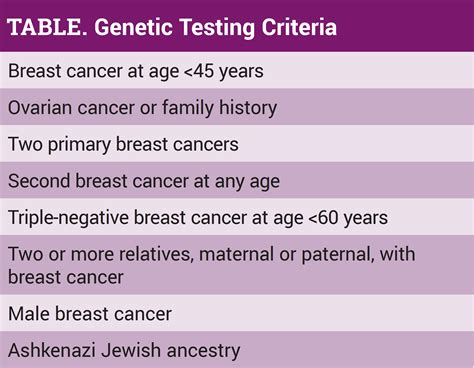Click the word Ashkenazi
The height and width of the screenshot is (368, 474).
(52, 350)
